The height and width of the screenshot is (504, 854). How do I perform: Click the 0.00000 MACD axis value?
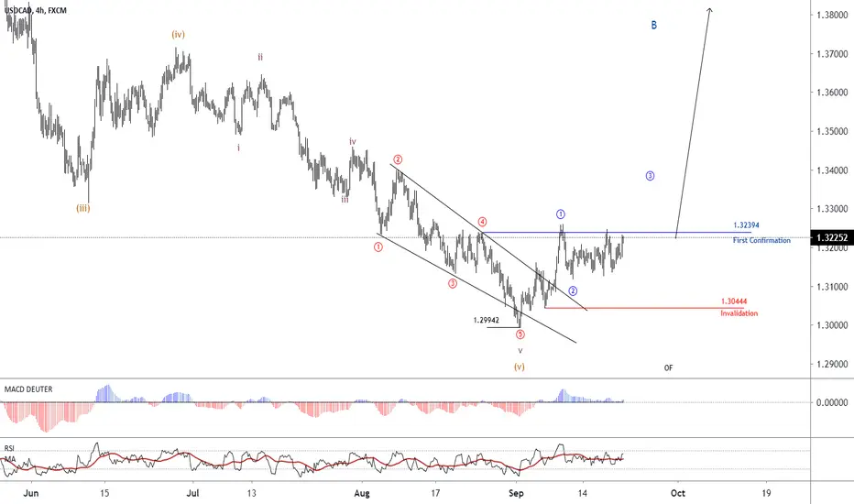click(x=832, y=402)
